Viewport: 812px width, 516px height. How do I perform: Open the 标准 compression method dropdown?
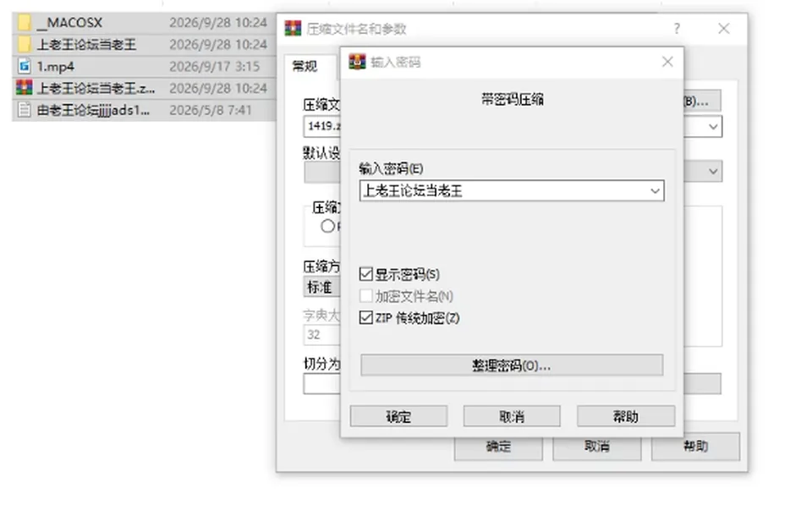click(x=321, y=287)
